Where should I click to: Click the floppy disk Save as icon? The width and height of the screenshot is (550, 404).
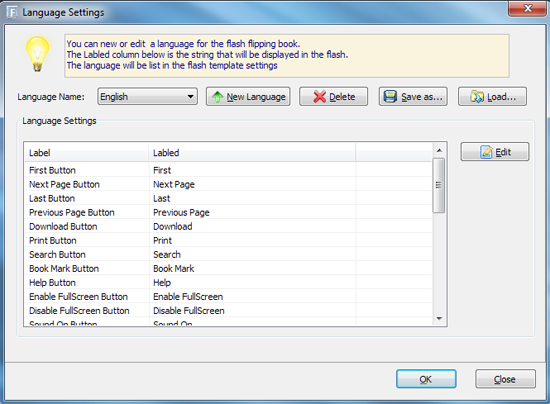coord(390,96)
